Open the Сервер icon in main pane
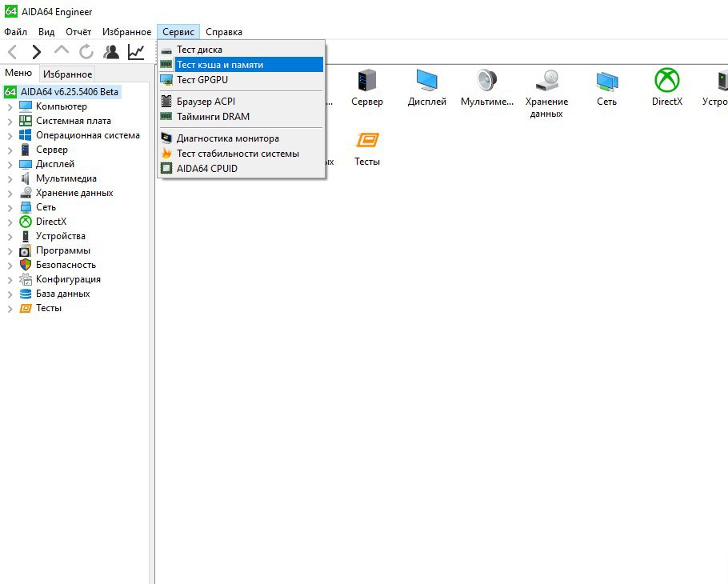This screenshot has height=584, width=728. [x=366, y=80]
